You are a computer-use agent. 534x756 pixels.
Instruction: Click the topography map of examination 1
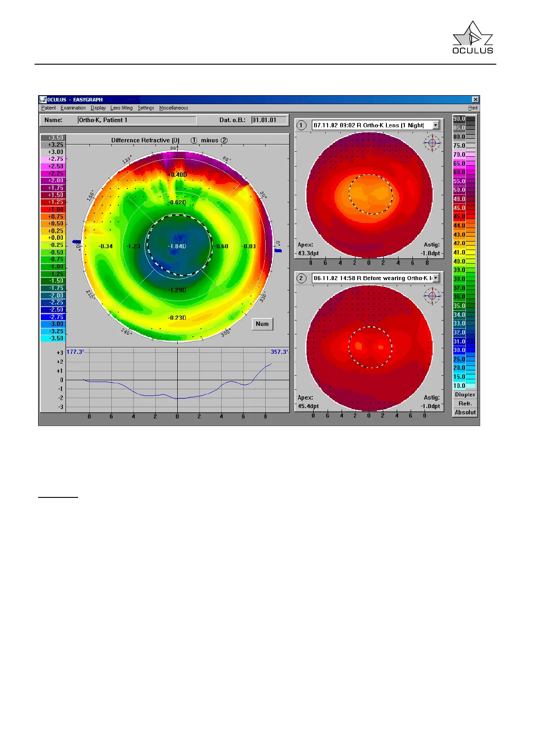[370, 195]
